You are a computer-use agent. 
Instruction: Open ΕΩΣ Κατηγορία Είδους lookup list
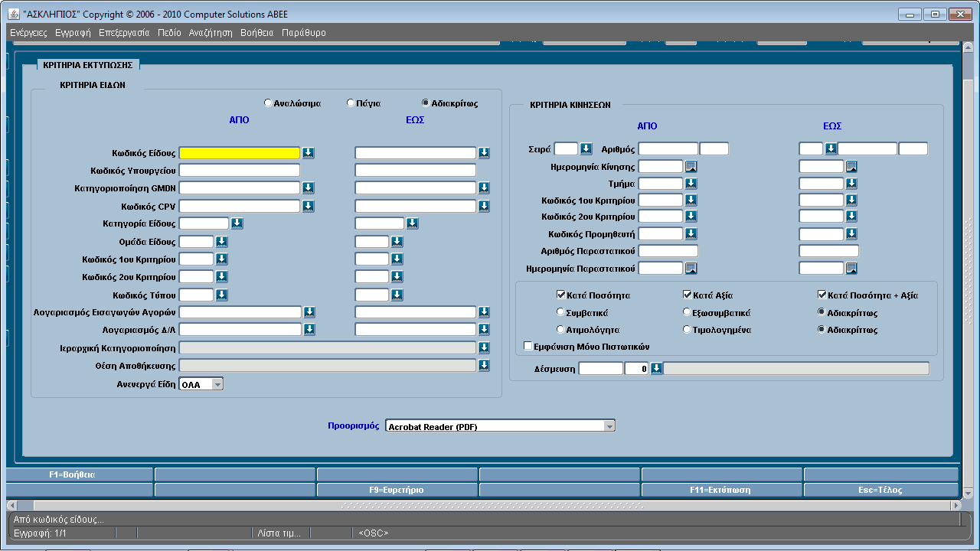coord(412,223)
